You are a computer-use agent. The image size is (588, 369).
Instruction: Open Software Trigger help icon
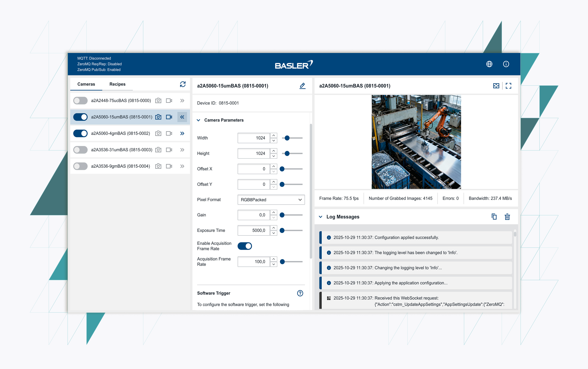pyautogui.click(x=300, y=293)
